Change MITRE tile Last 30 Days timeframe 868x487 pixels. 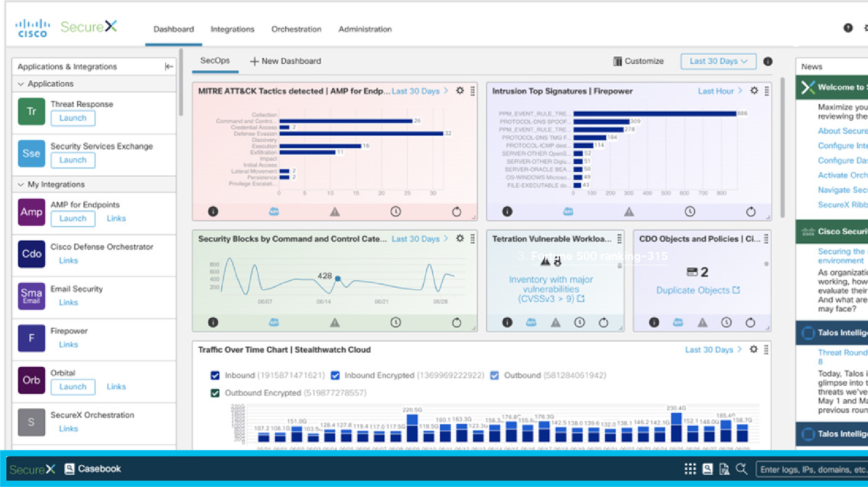(420, 91)
